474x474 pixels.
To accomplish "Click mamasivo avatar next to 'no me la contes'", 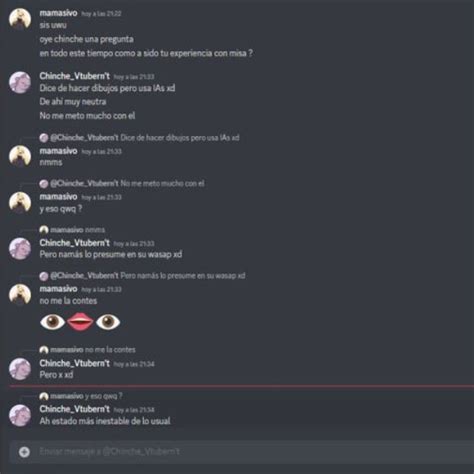I will [20, 294].
